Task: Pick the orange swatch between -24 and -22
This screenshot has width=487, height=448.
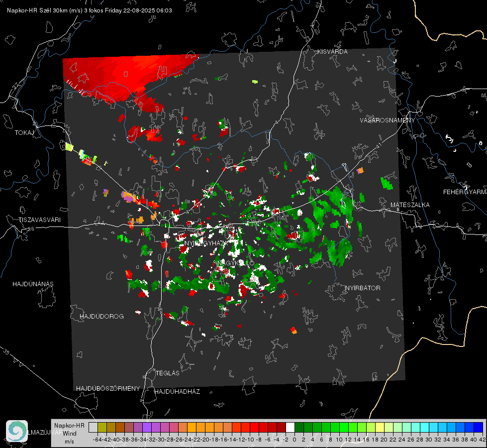Action: click(x=192, y=428)
